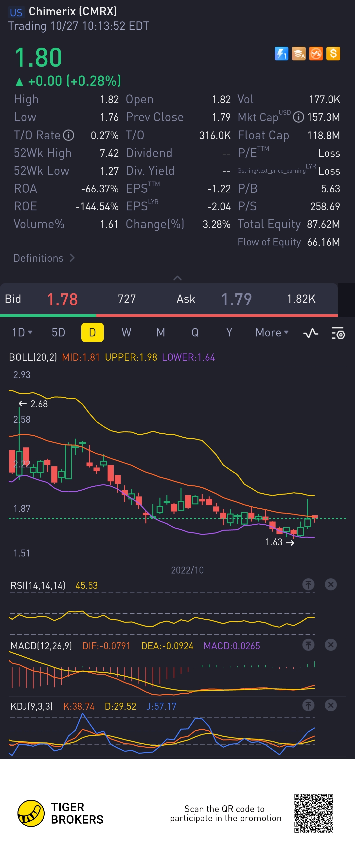355x868 pixels.
Task: Remove the KDJ indicator panel
Action: point(331,705)
